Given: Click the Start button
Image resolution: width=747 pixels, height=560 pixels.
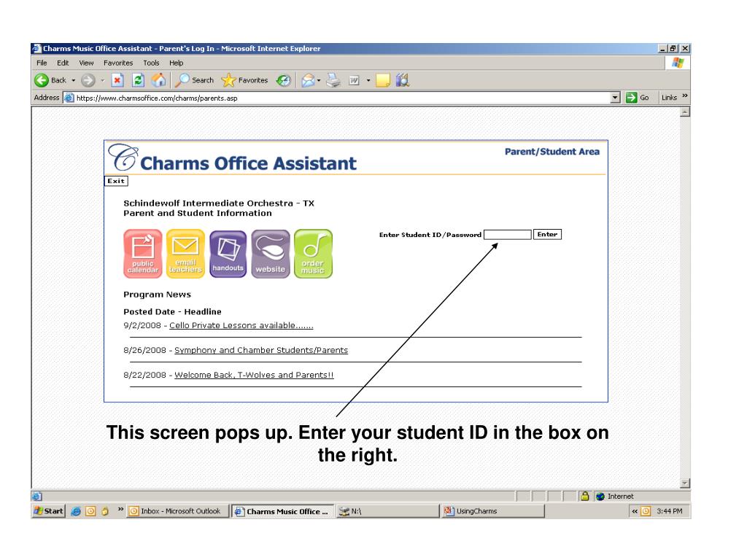Looking at the screenshot, I should pyautogui.click(x=49, y=511).
